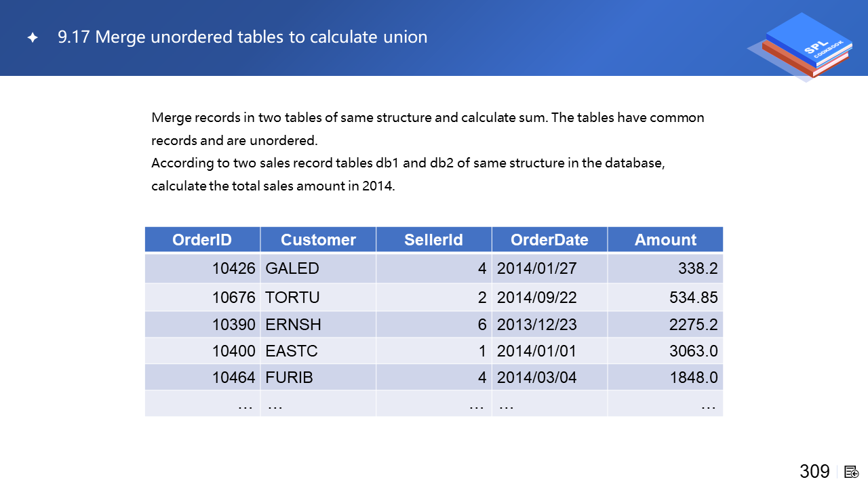Click the Customer column header
Screen dimensions: 868x488
click(x=318, y=240)
